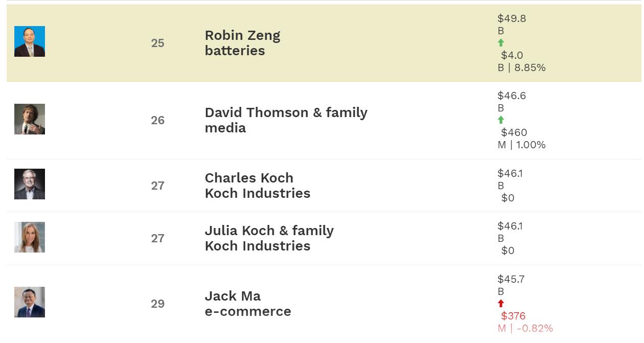Click rank number 25

(x=157, y=43)
